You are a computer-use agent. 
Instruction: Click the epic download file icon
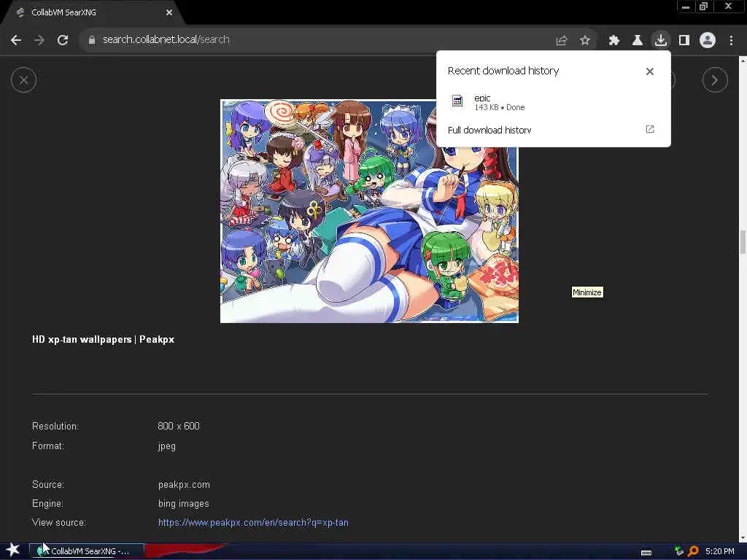point(457,101)
